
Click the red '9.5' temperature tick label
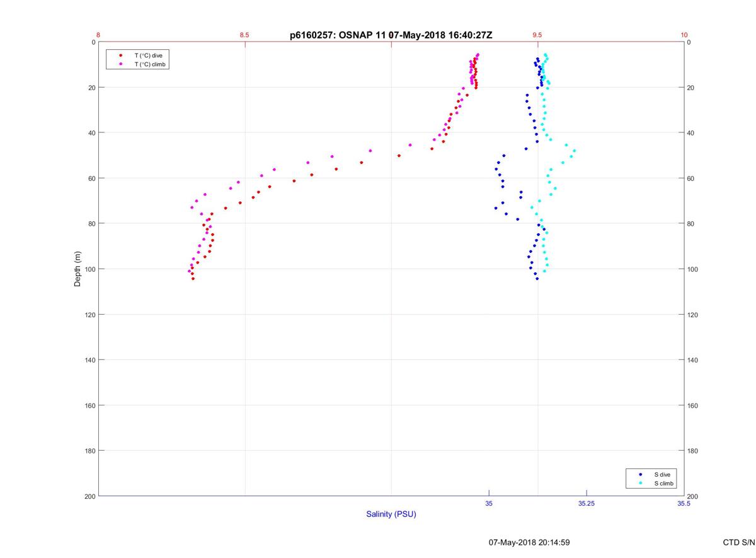coord(537,35)
